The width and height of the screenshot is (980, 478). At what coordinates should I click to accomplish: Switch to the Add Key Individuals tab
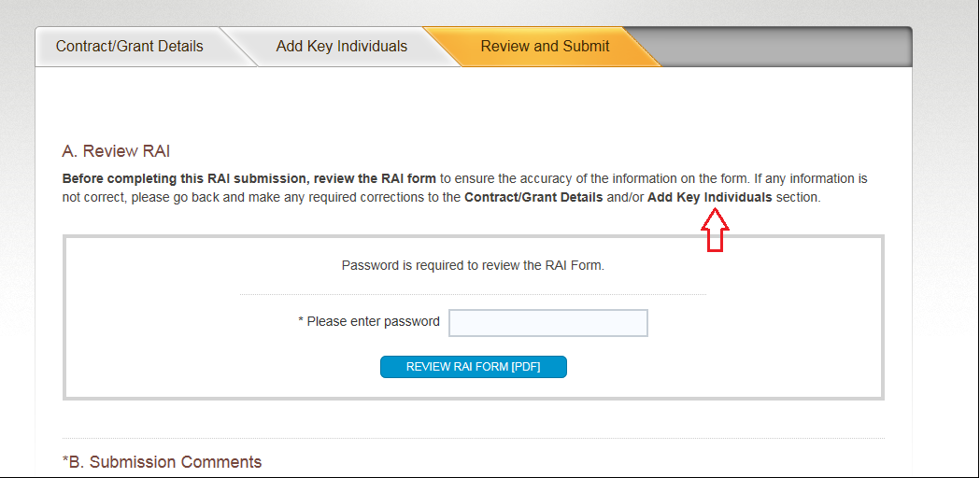tap(341, 46)
